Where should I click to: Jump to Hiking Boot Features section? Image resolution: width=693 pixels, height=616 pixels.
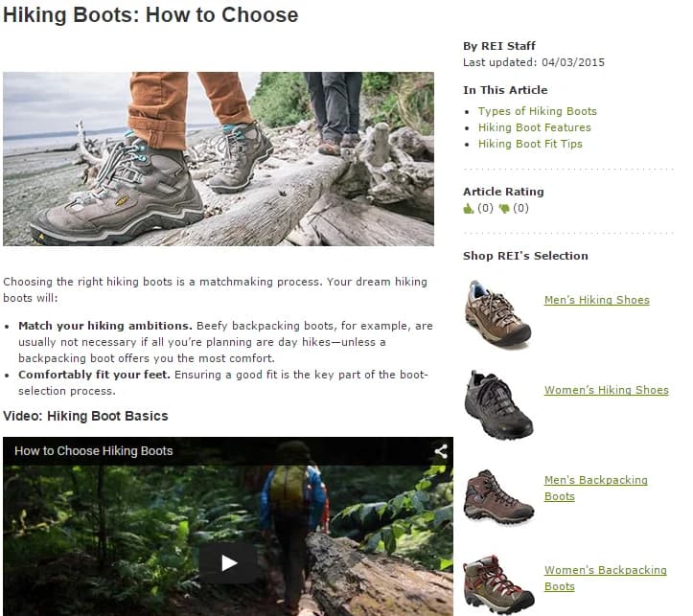click(534, 127)
